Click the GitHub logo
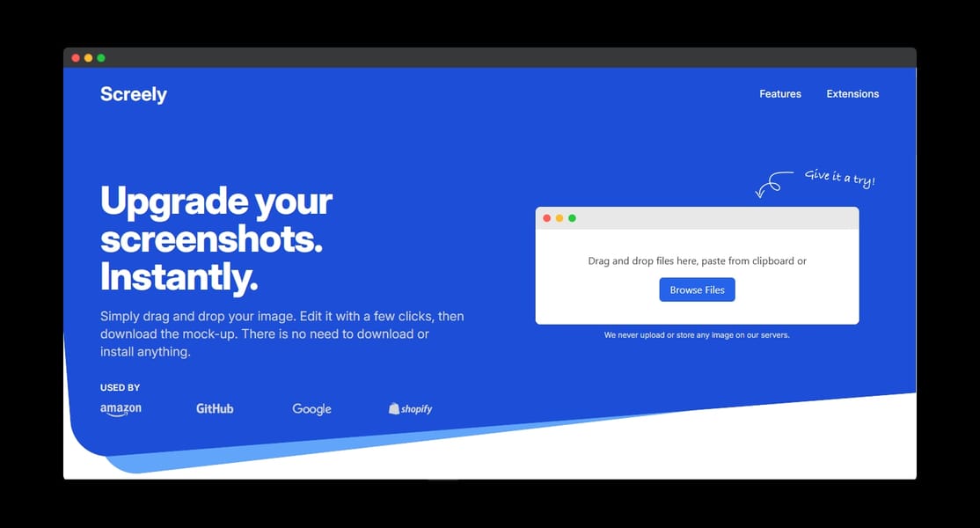The width and height of the screenshot is (980, 528). coord(215,408)
